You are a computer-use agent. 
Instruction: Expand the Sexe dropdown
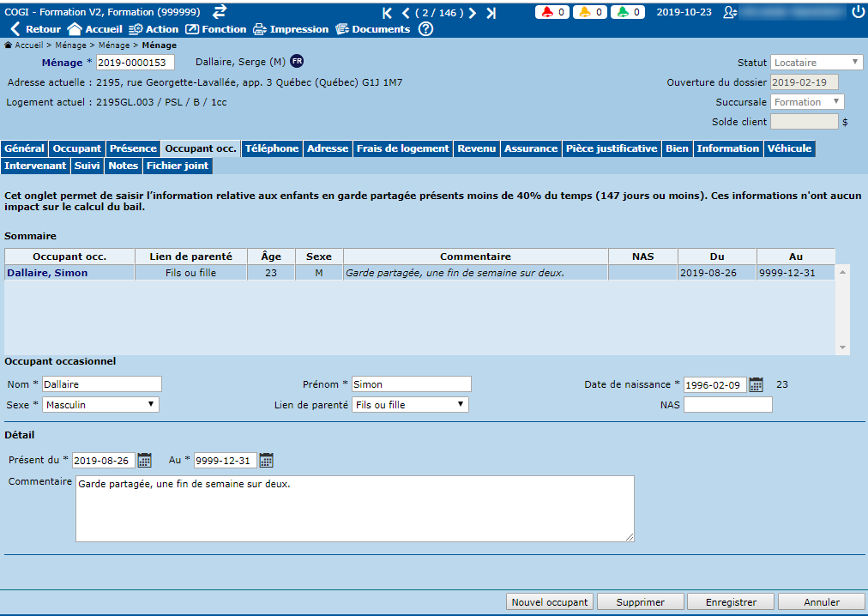point(100,404)
